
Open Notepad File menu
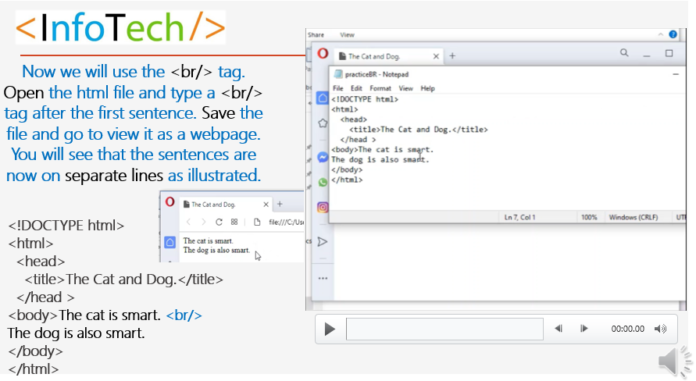[x=338, y=88]
